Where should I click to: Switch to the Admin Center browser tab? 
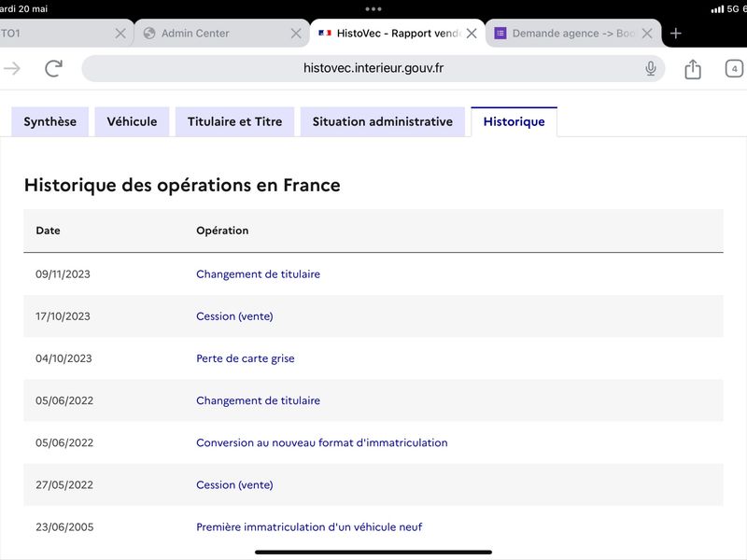click(x=221, y=34)
